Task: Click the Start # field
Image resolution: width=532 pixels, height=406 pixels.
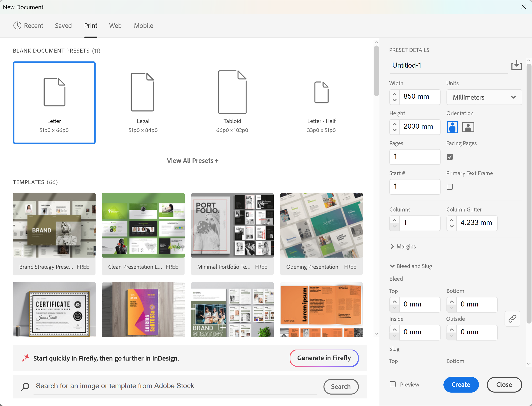Action: pos(415,187)
